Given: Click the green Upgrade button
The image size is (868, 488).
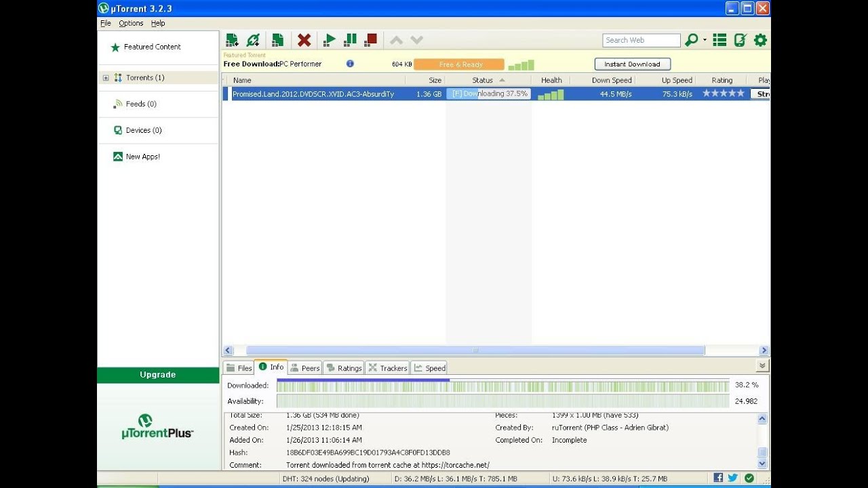Looking at the screenshot, I should tap(158, 375).
